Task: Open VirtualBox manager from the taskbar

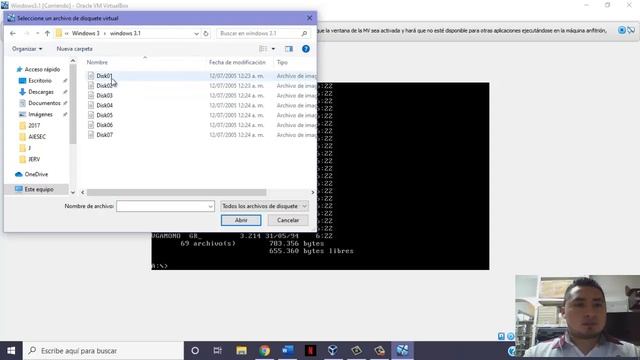Action: (333, 351)
